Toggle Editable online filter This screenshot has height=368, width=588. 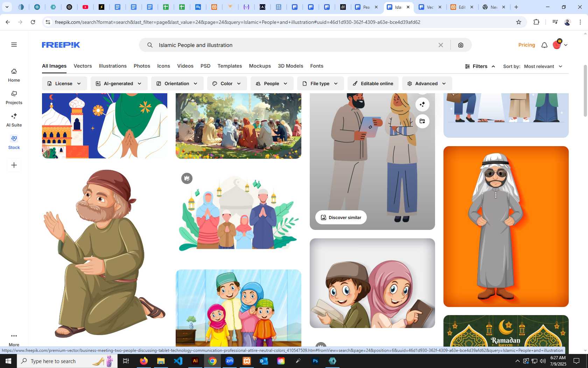[x=373, y=83]
